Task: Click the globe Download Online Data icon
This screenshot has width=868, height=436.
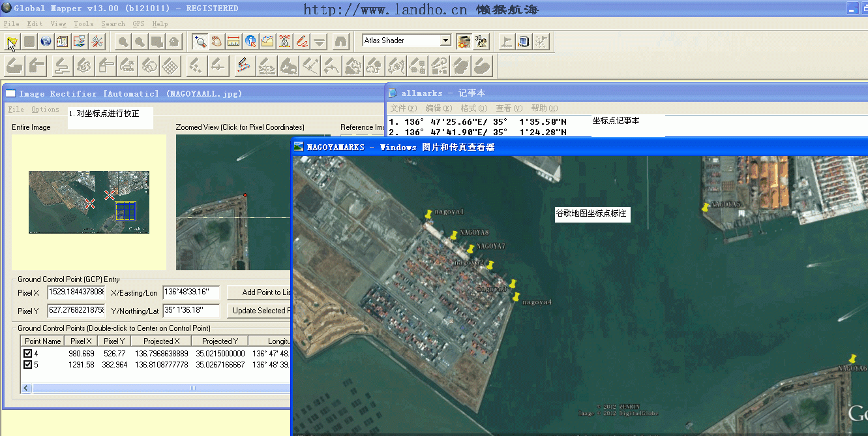Action: [x=46, y=42]
